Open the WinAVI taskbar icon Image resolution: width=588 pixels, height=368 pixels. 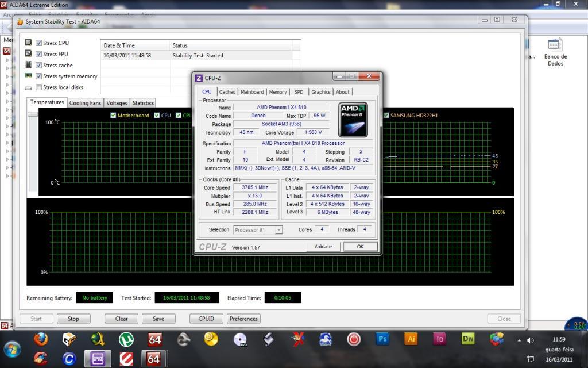point(325,339)
